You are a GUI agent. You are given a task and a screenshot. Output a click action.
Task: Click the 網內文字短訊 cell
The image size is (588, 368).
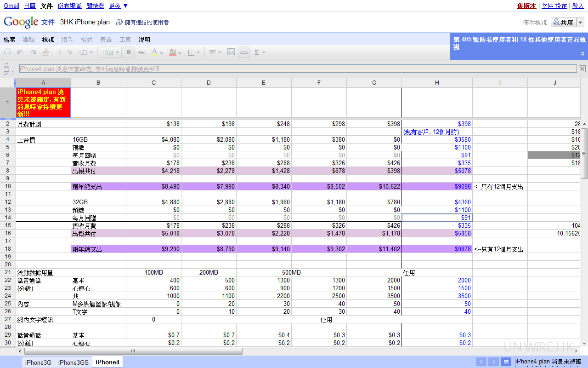(x=43, y=320)
